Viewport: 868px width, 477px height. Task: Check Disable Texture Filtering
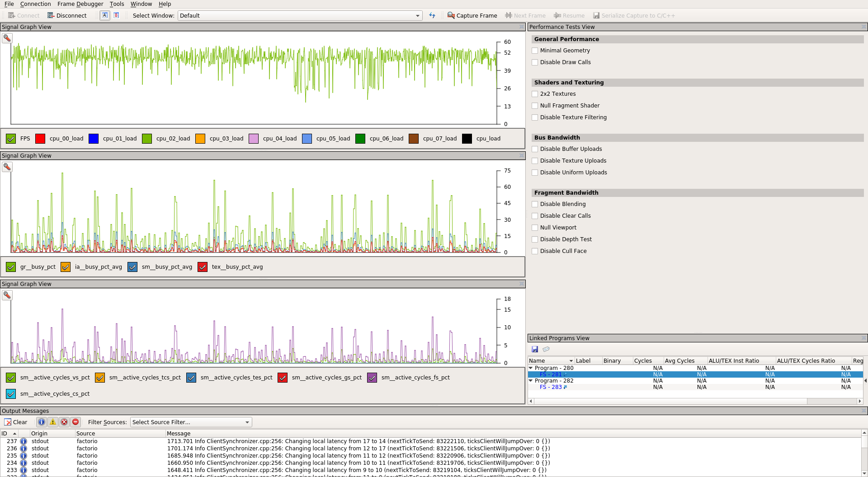coord(535,117)
